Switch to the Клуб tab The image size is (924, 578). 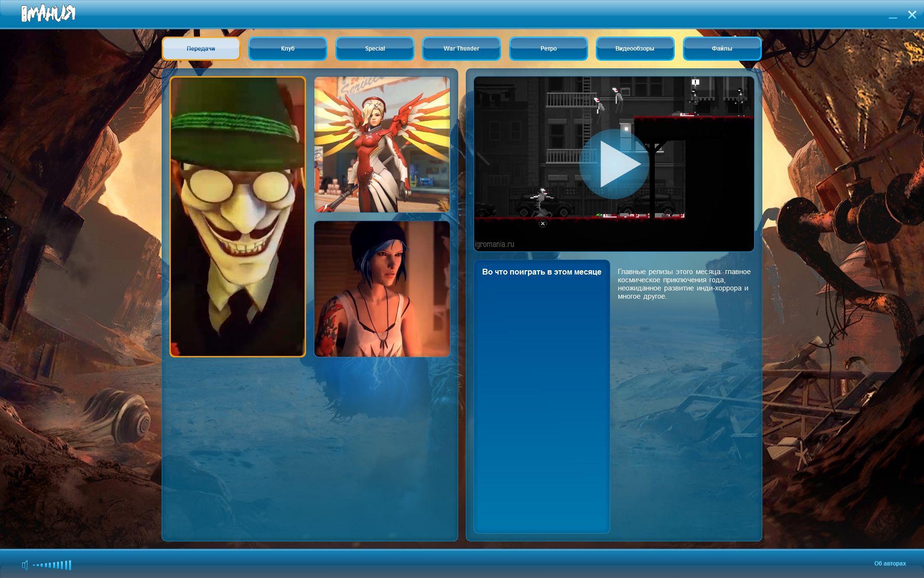pos(288,49)
